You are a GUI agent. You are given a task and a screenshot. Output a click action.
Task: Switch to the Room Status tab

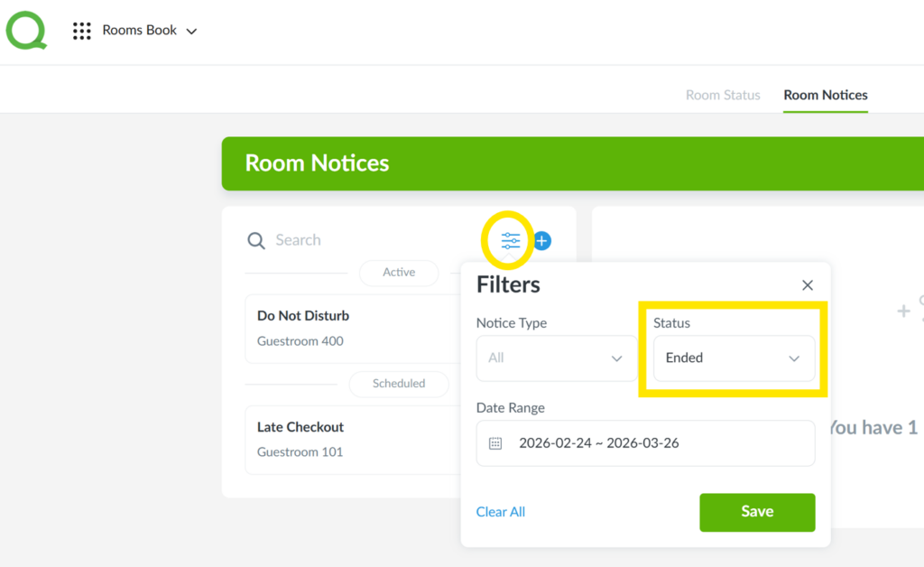[x=723, y=95]
